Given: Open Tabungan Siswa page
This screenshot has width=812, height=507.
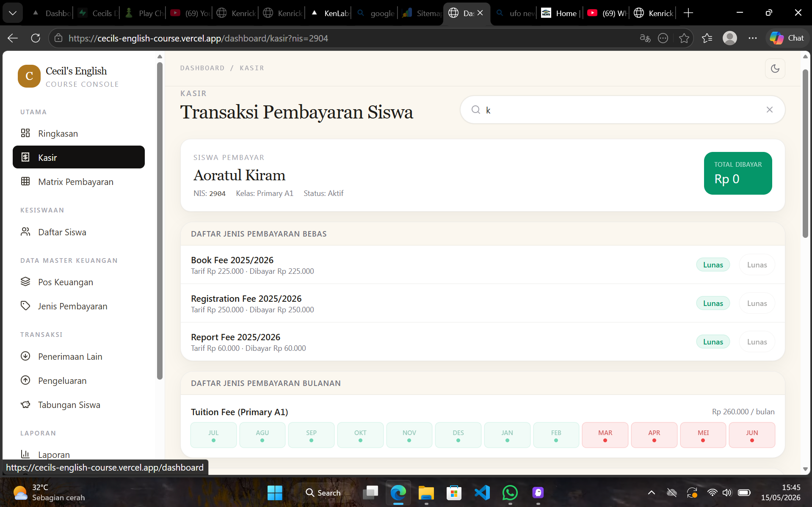Looking at the screenshot, I should click(79, 405).
